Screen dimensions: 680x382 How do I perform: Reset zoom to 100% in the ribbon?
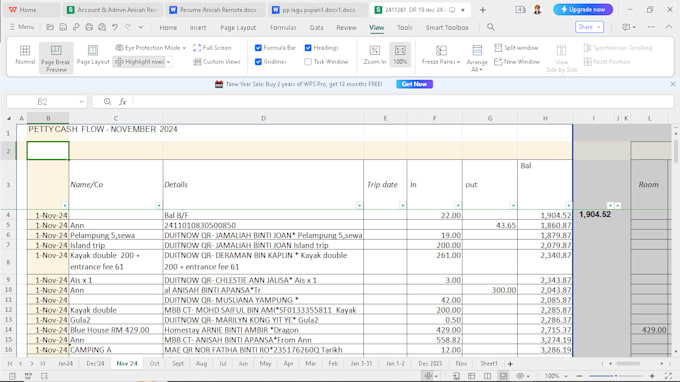click(x=400, y=55)
